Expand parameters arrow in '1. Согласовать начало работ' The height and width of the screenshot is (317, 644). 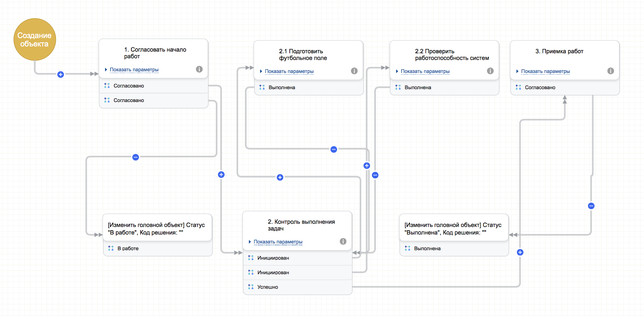click(x=106, y=69)
